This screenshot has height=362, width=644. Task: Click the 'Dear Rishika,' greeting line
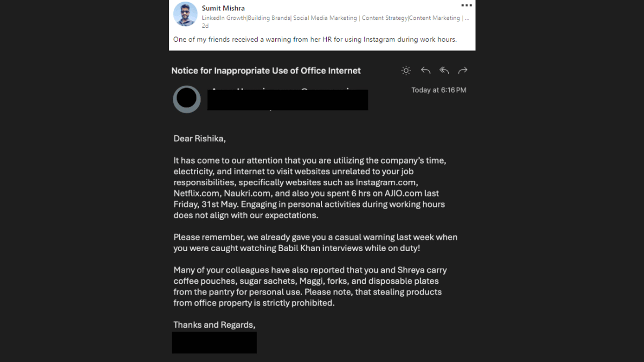200,138
